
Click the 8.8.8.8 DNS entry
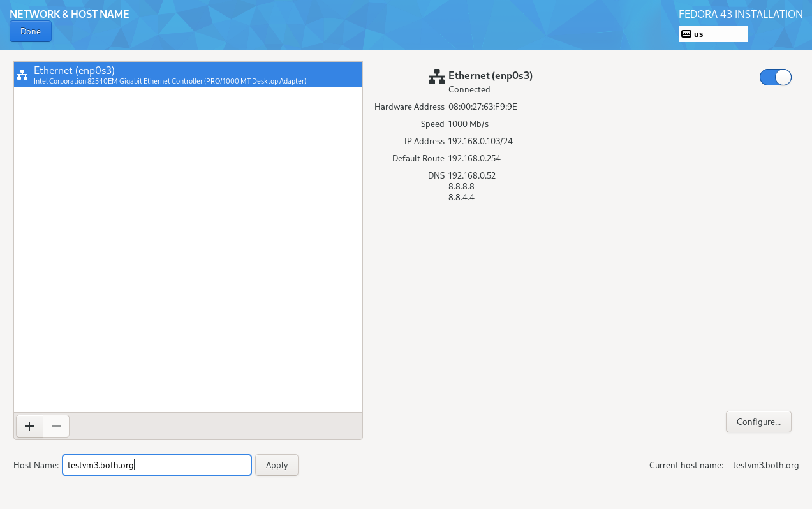[x=461, y=186]
